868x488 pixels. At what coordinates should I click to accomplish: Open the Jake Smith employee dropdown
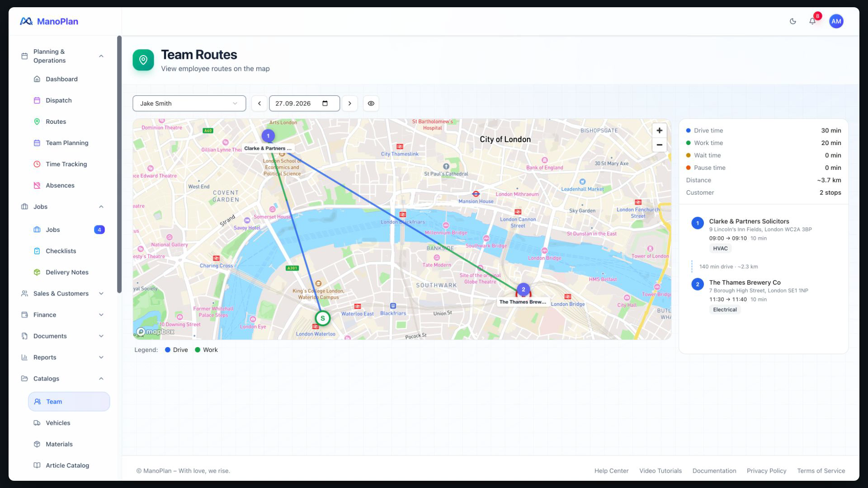tap(189, 103)
